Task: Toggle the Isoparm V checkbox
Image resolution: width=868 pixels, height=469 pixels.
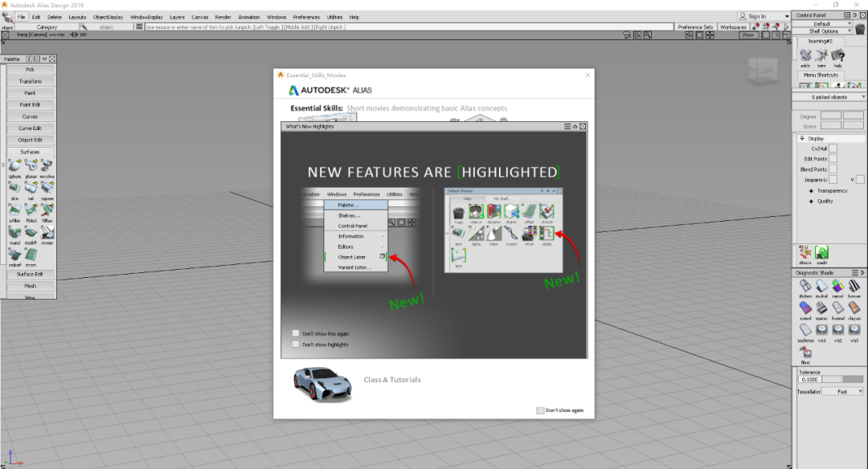Action: click(860, 180)
